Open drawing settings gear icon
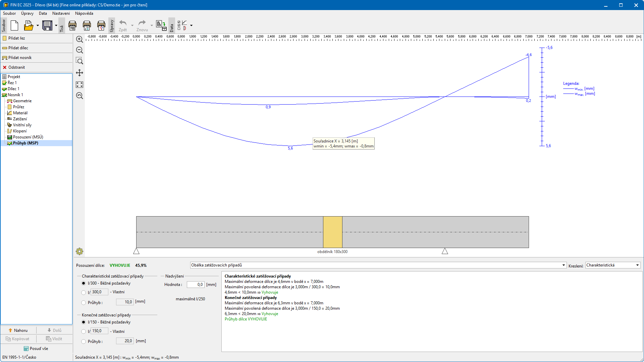The height and width of the screenshot is (362, 644). point(79,251)
